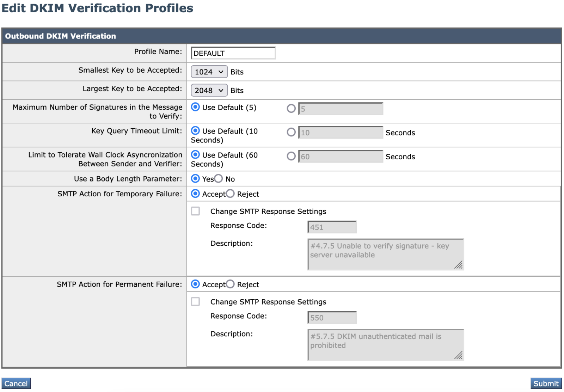The height and width of the screenshot is (392, 564).
Task: Choose Yes for Body Length Parameter
Action: coord(195,179)
